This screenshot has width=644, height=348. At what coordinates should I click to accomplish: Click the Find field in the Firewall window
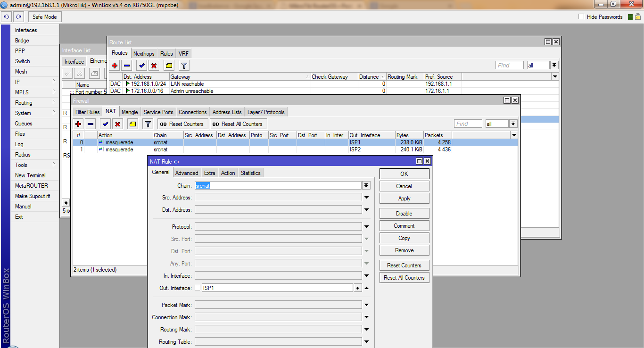(468, 124)
